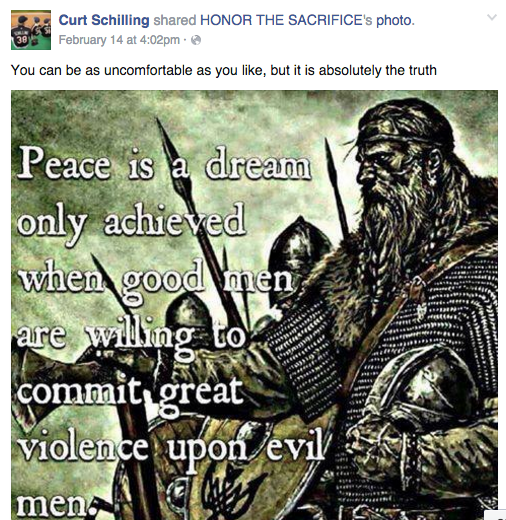Viewport: 506px width, 520px height.
Task: Open the Curt Schilling name link
Action: click(x=104, y=20)
